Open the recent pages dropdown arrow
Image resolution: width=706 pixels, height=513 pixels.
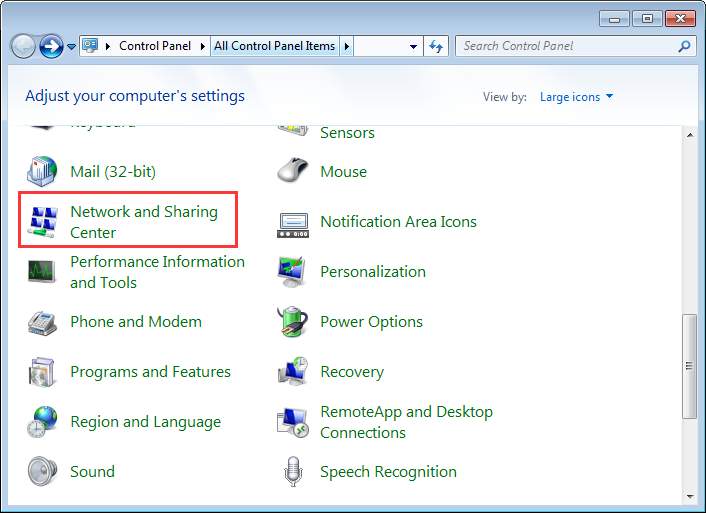(71, 46)
